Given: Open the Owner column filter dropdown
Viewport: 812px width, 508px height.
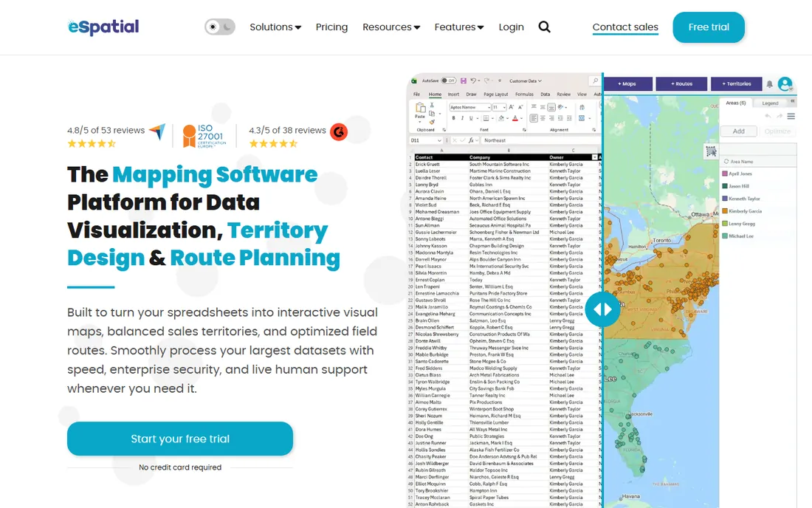Looking at the screenshot, I should (594, 157).
